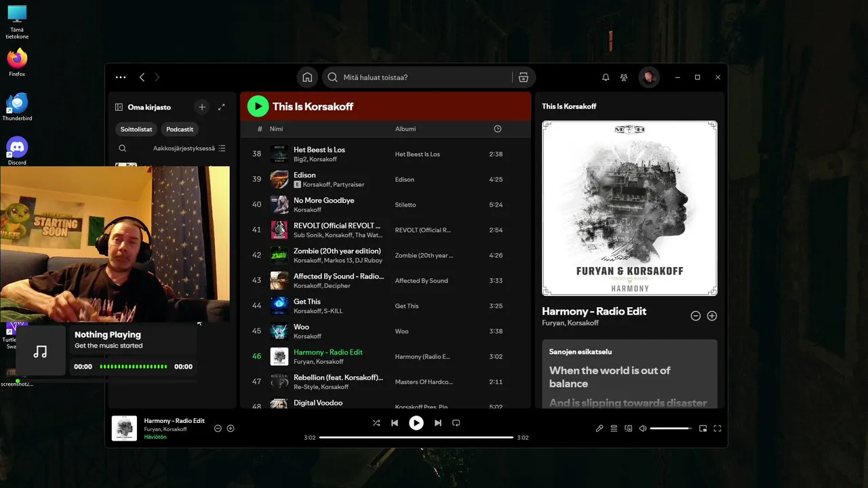Sort by the Nimi column header
This screenshot has height=488, width=868.
277,129
